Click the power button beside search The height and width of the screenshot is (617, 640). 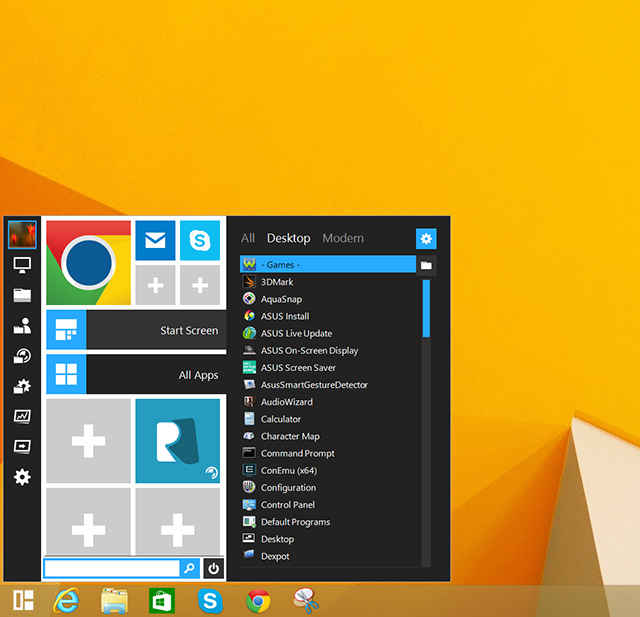tap(213, 568)
